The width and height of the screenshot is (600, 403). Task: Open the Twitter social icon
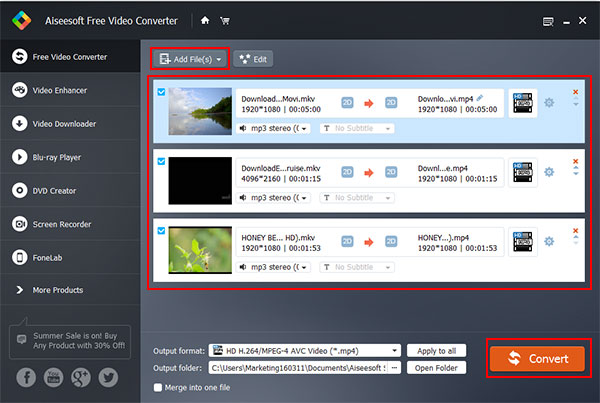[x=108, y=378]
